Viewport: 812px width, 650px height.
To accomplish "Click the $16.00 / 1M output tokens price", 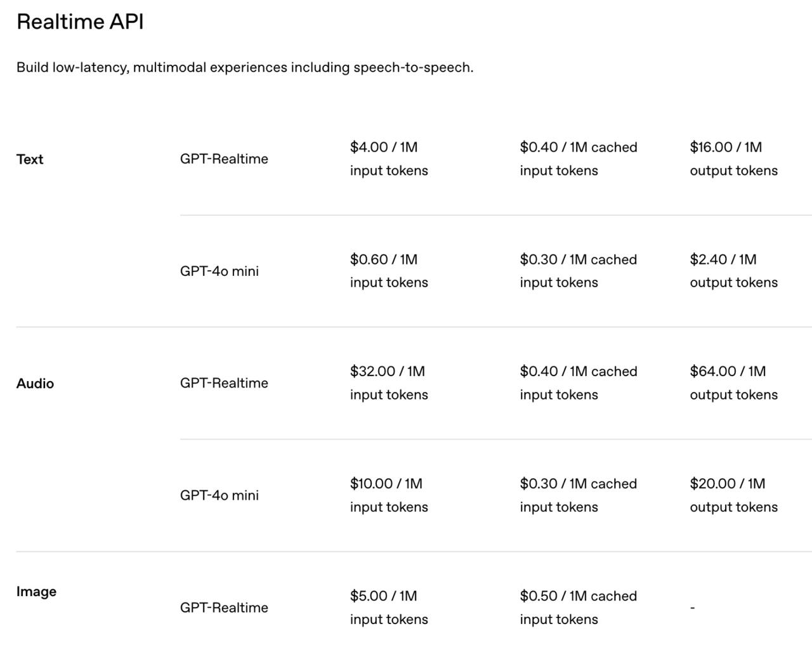I will tap(734, 159).
